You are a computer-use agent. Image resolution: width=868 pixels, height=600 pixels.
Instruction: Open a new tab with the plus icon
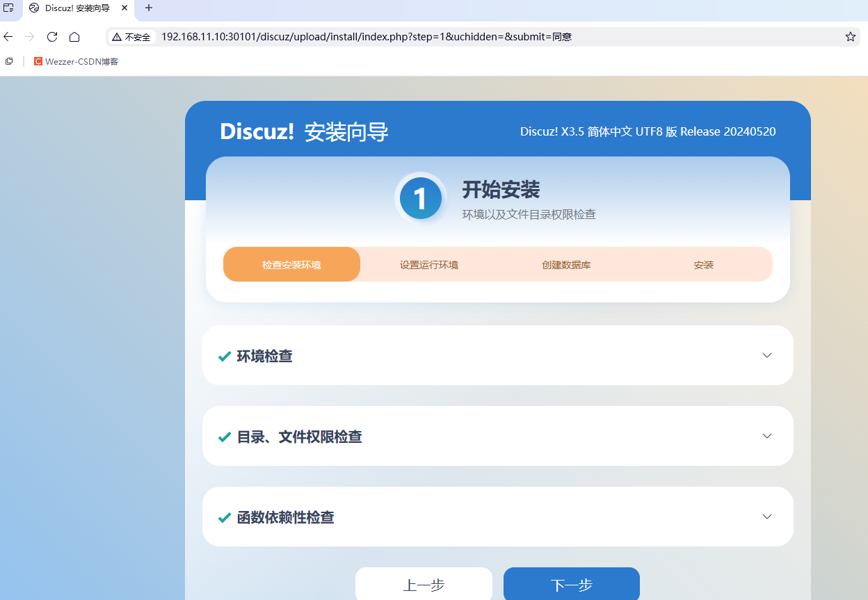(x=148, y=8)
